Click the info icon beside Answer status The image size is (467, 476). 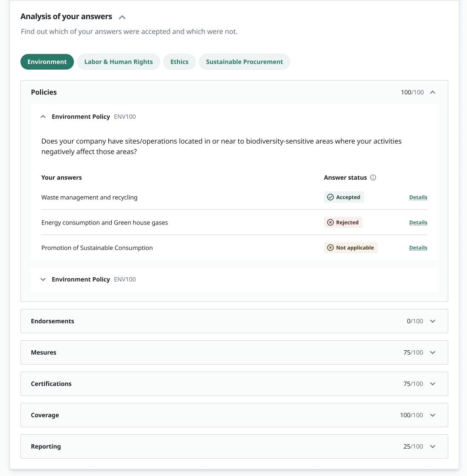[x=373, y=178]
